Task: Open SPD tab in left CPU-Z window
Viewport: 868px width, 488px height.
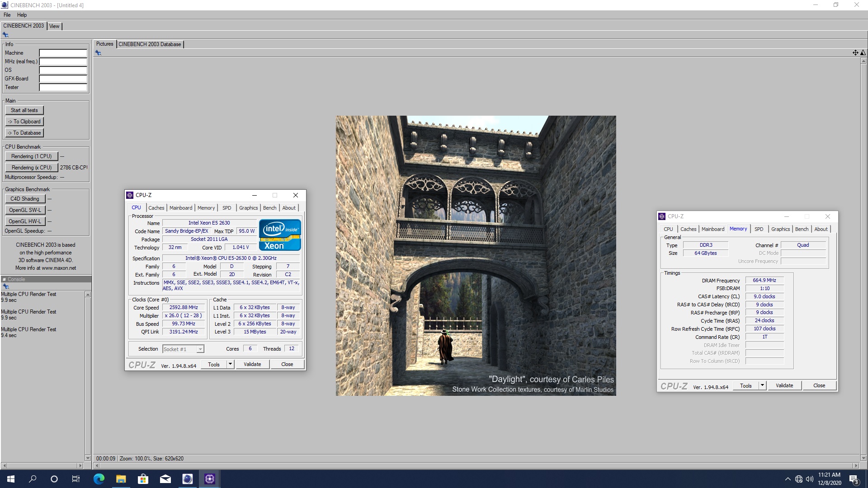Action: point(226,208)
